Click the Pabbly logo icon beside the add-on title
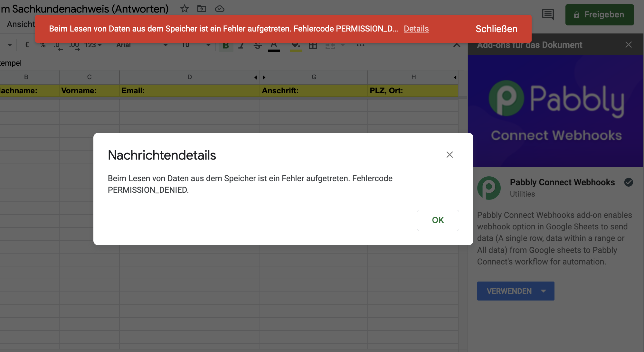The height and width of the screenshot is (352, 644). 489,188
